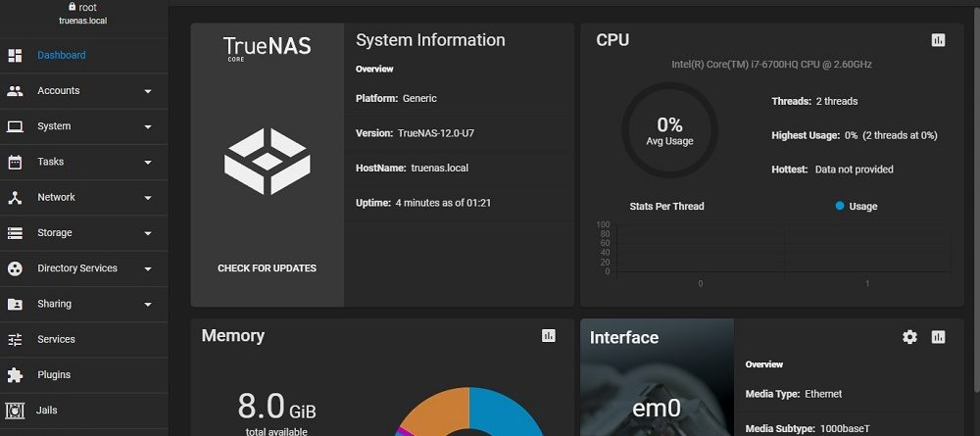Click the 0% Avg Usage gauge
The height and width of the screenshot is (436, 980).
(x=669, y=130)
